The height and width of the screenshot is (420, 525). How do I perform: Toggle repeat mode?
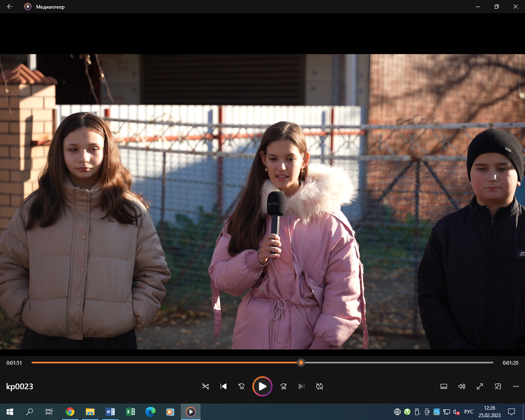point(319,386)
